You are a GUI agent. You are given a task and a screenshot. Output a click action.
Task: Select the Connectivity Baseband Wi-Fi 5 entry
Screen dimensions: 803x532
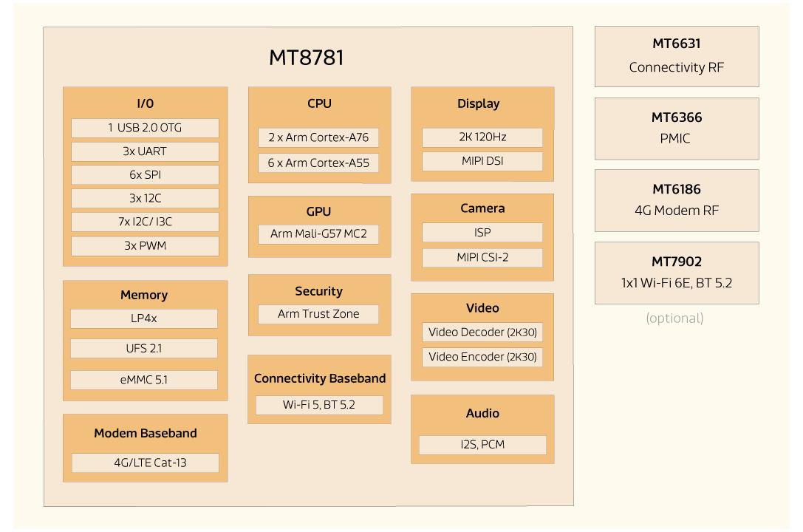point(319,405)
